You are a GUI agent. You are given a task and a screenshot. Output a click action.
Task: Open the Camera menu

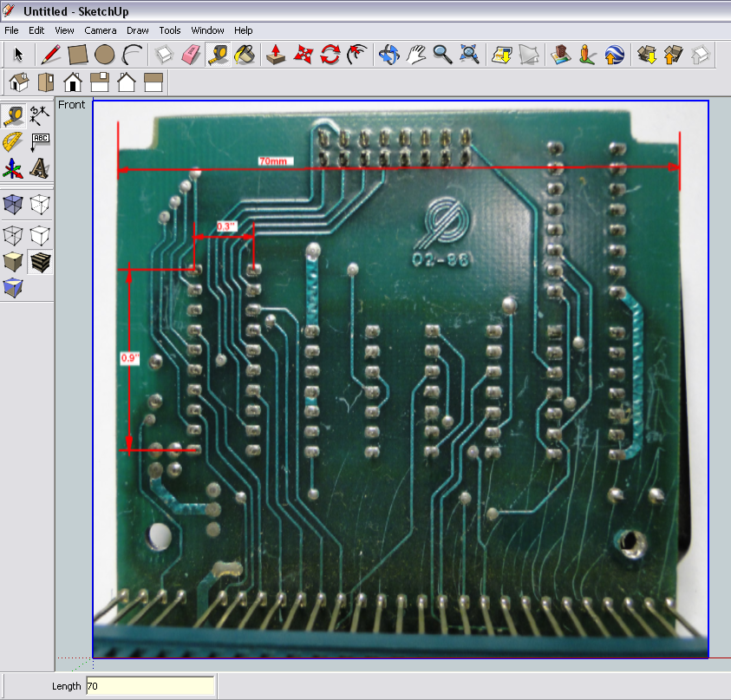click(x=101, y=30)
